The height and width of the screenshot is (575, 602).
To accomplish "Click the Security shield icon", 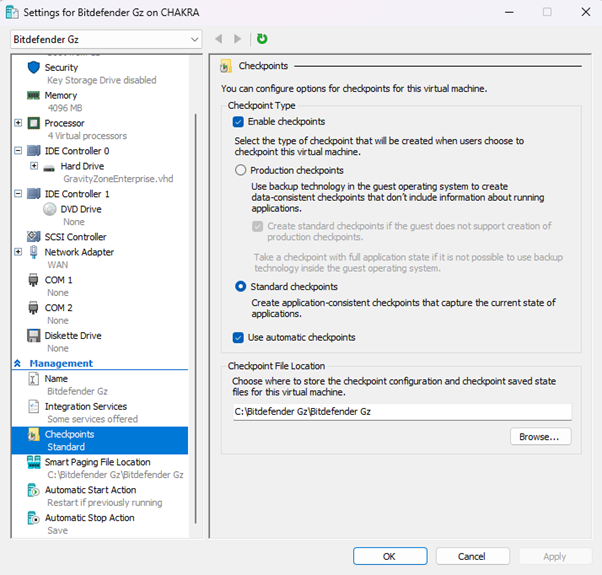I will pos(33,67).
